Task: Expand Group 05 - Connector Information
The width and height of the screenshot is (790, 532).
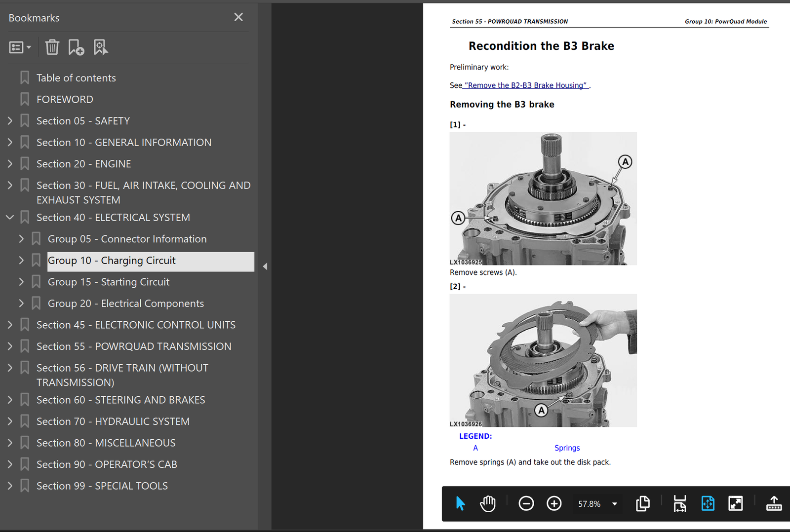Action: tap(21, 239)
